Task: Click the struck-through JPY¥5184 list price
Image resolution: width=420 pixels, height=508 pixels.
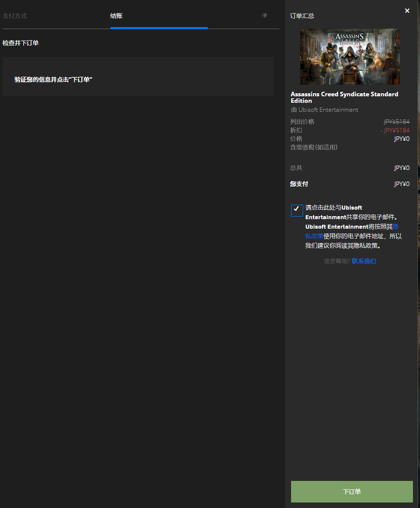Action: point(396,122)
